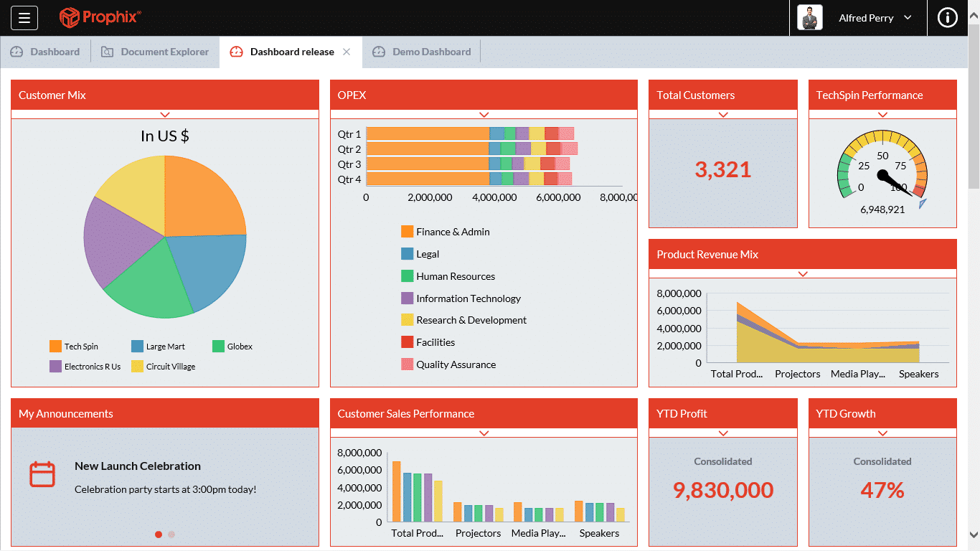Click the Globex legend swatch
This screenshot has height=551, width=980.
click(218, 347)
